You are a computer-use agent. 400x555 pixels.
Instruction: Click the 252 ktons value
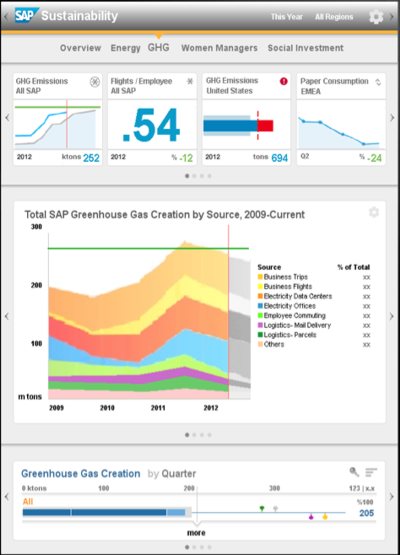[x=91, y=158]
